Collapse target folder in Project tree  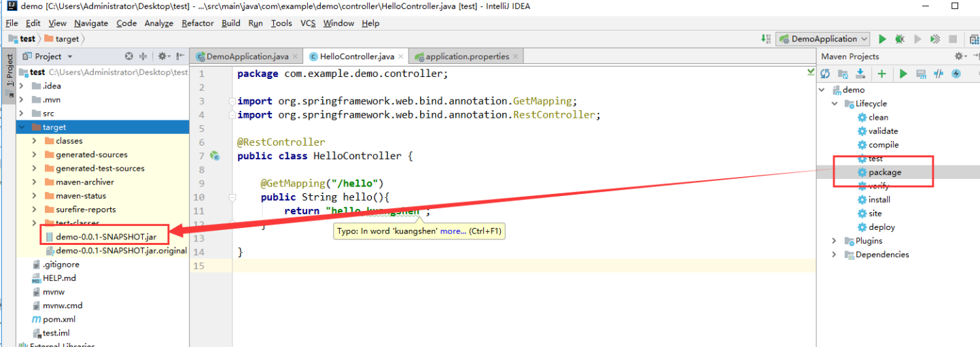pyautogui.click(x=22, y=127)
